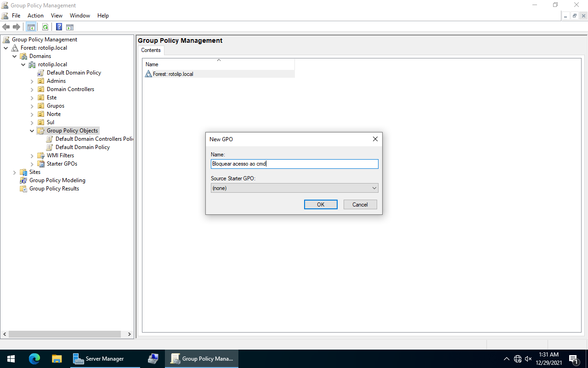Click the Windows Start button
Viewport: 588px width, 368px height.
(11, 359)
